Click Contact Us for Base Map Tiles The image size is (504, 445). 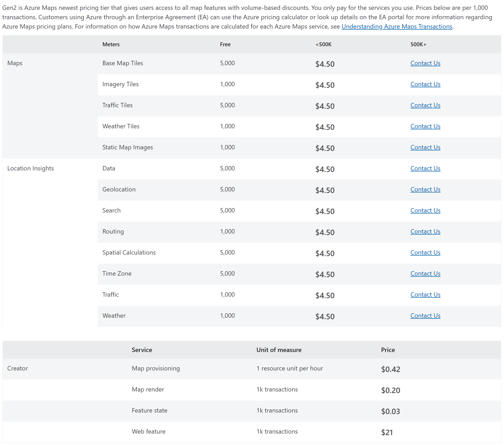(425, 63)
